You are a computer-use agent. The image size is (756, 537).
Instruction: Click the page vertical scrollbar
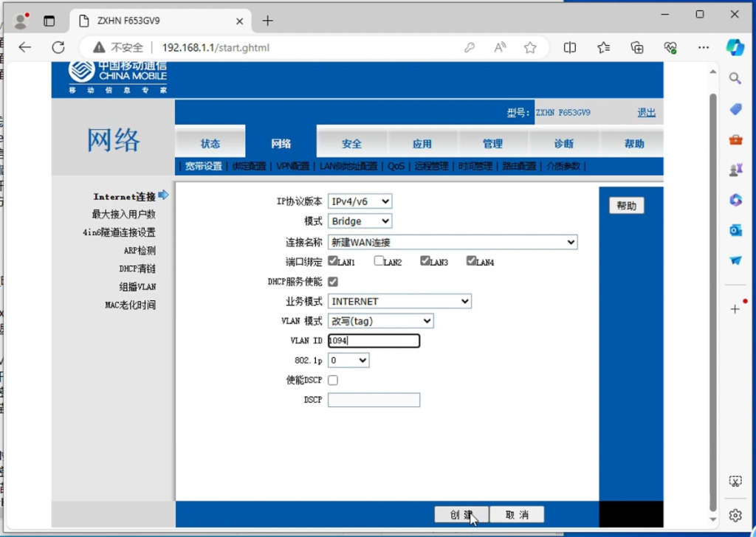[x=712, y=295]
